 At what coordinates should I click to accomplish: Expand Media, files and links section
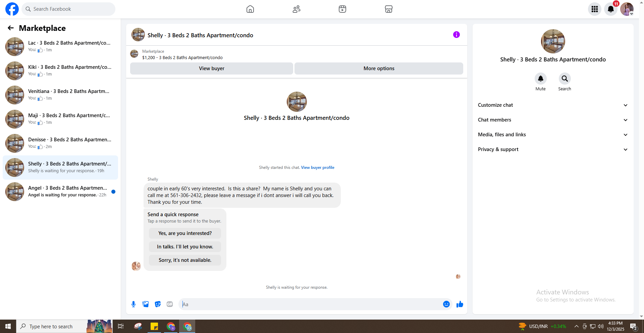(x=553, y=135)
